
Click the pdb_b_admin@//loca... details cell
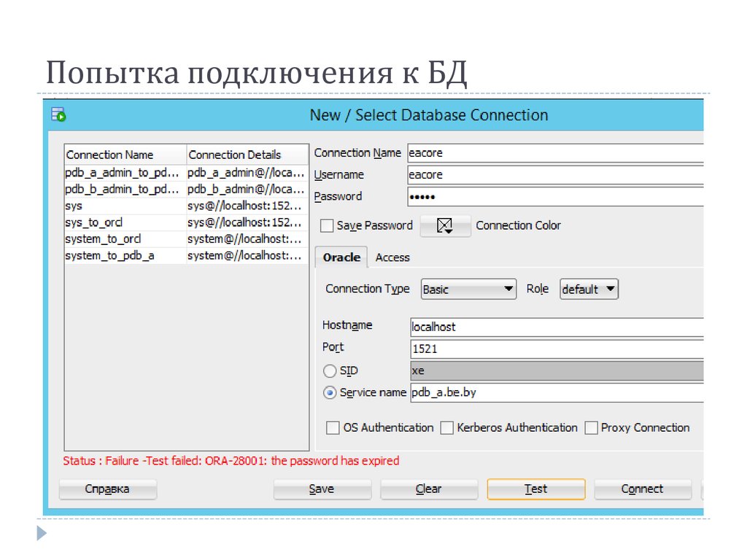coord(247,189)
